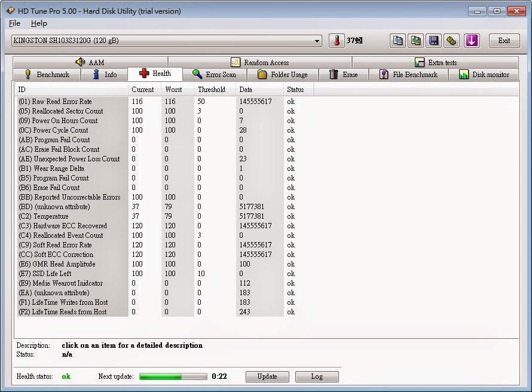
Task: Open the File menu
Action: tap(14, 23)
